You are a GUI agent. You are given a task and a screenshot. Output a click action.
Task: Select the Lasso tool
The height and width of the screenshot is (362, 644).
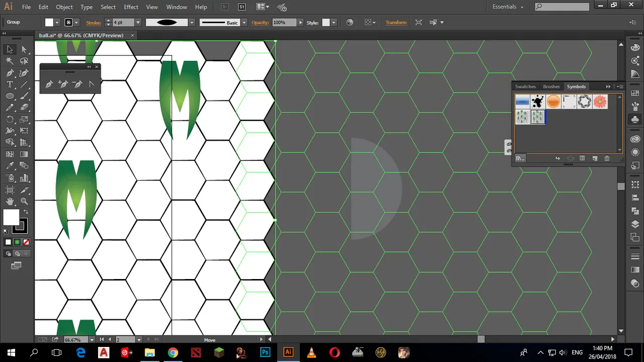pyautogui.click(x=24, y=61)
